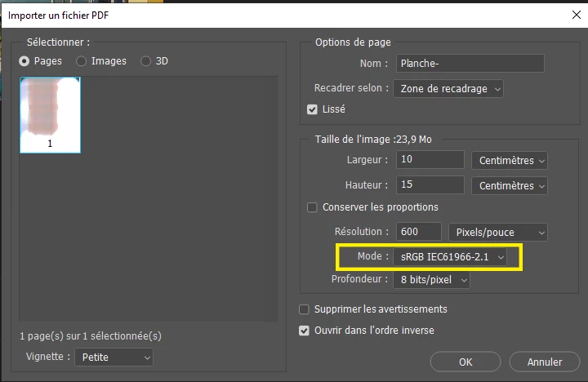Click the Résolution input field
The width and height of the screenshot is (588, 382).
coord(418,232)
